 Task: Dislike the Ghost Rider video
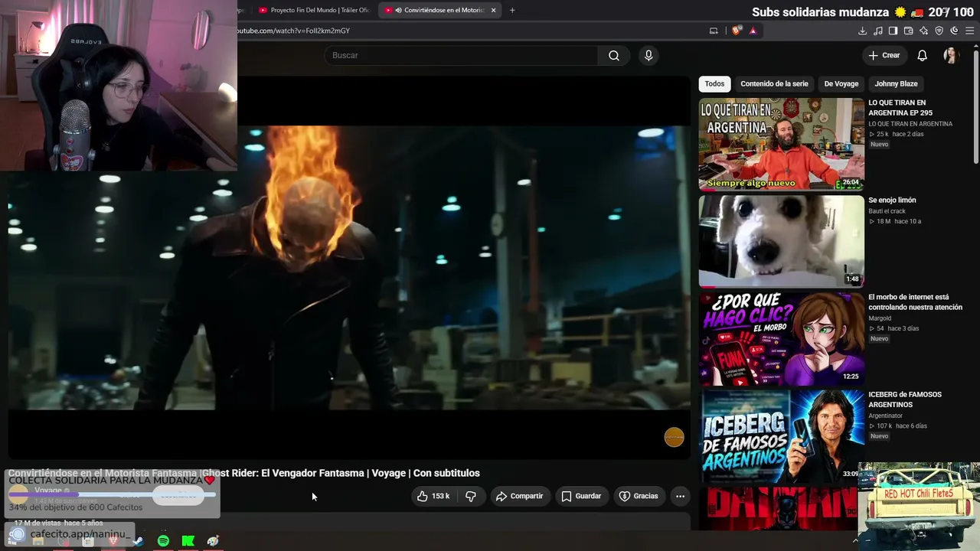[471, 496]
